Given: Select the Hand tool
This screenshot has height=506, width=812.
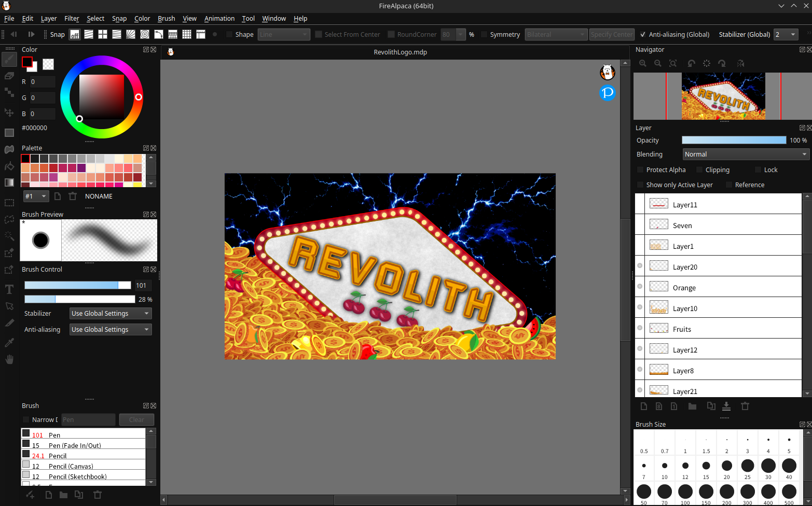Looking at the screenshot, I should [9, 359].
